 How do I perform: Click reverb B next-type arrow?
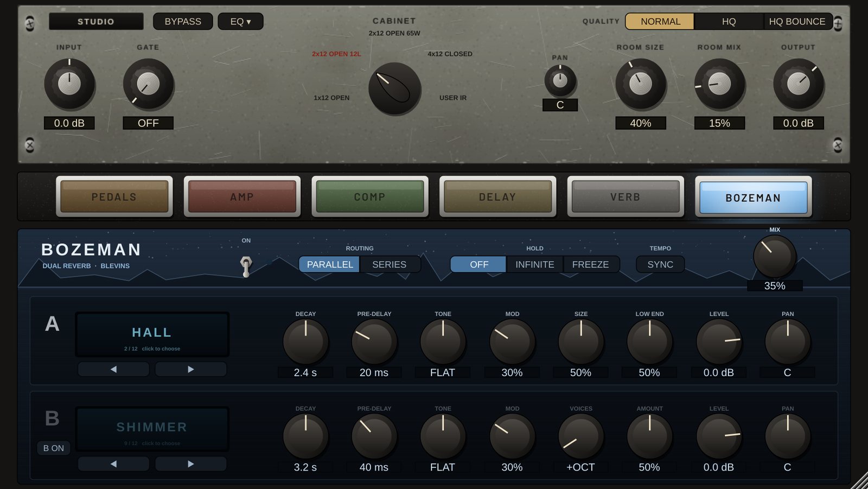coord(190,464)
